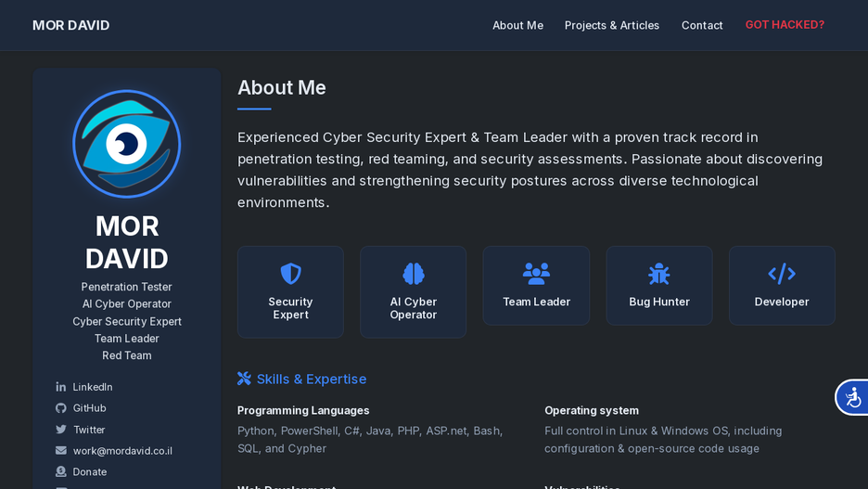Click the About Me page heading
This screenshot has width=868, height=489.
point(282,87)
